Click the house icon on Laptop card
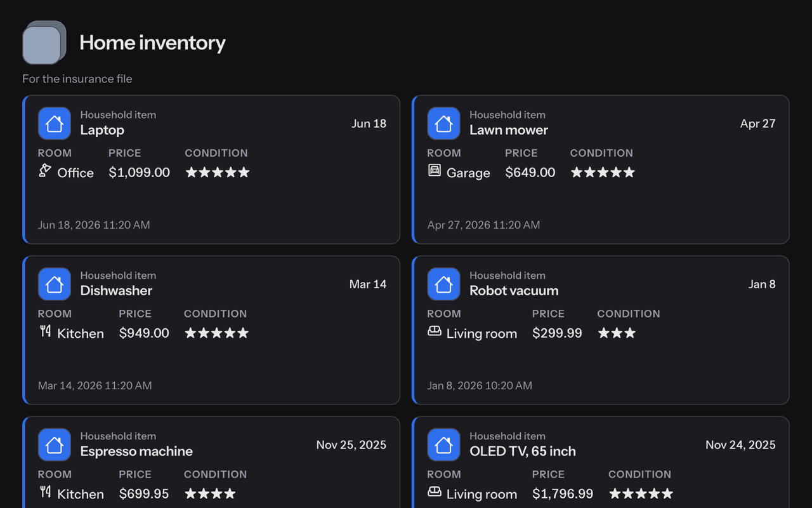 (x=55, y=123)
